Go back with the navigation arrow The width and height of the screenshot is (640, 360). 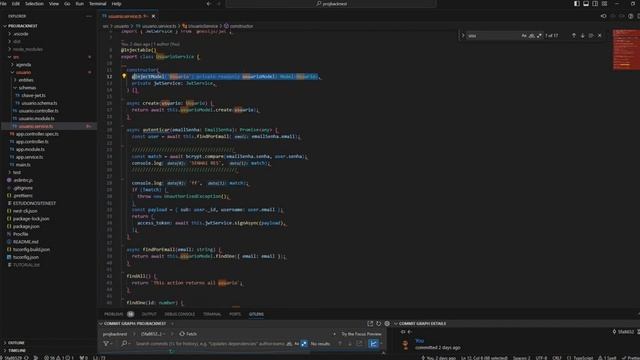click(x=209, y=4)
